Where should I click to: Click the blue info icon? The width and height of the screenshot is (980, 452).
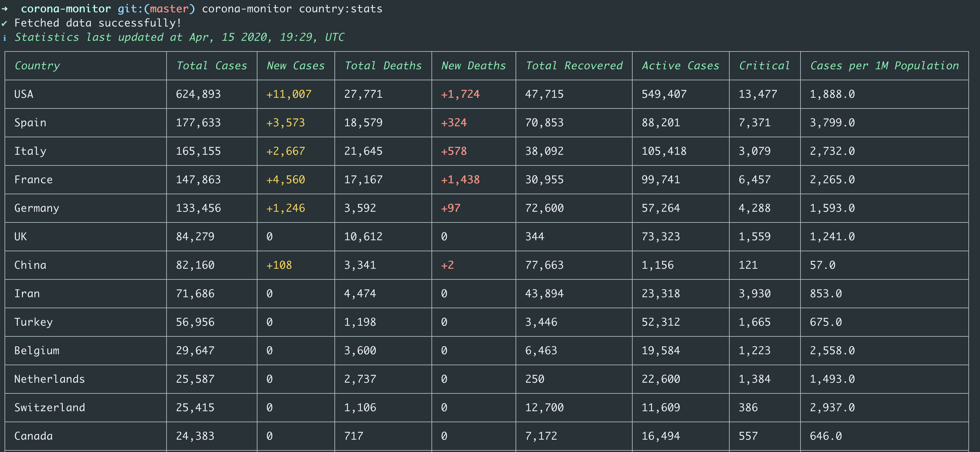(5, 38)
